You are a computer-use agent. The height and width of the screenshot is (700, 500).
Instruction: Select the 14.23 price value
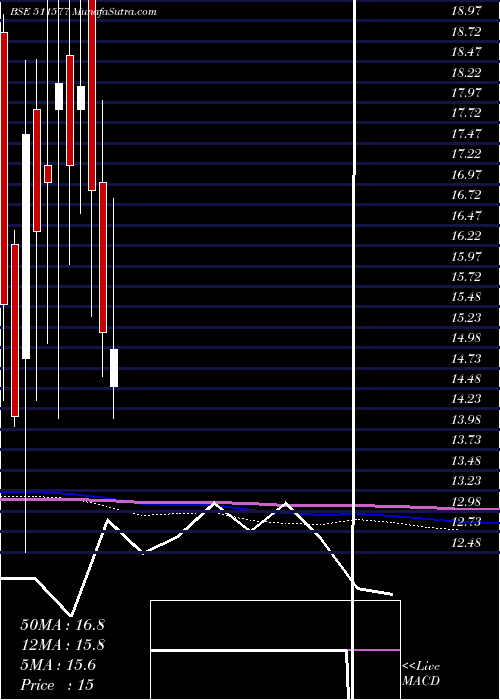point(466,399)
